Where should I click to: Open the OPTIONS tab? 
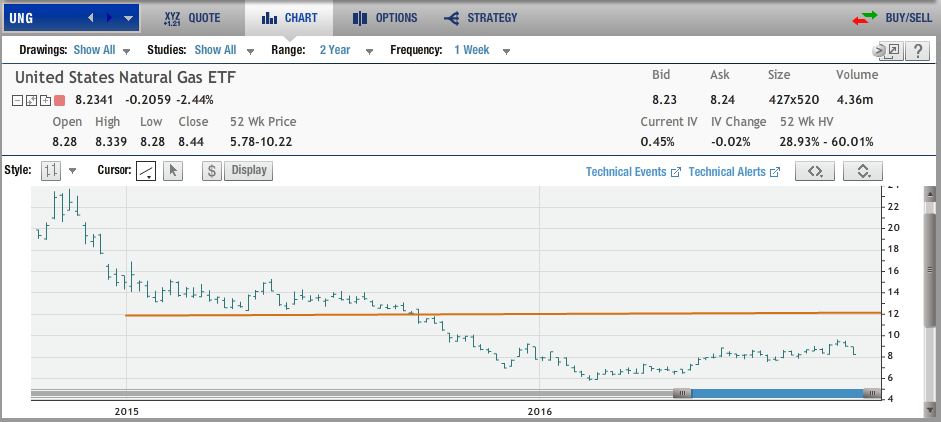(x=385, y=18)
